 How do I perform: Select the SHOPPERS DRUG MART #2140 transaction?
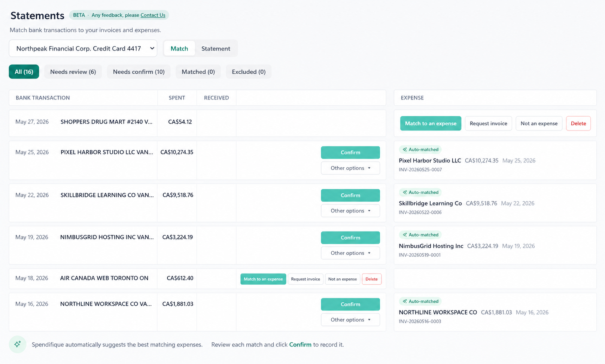pos(106,122)
